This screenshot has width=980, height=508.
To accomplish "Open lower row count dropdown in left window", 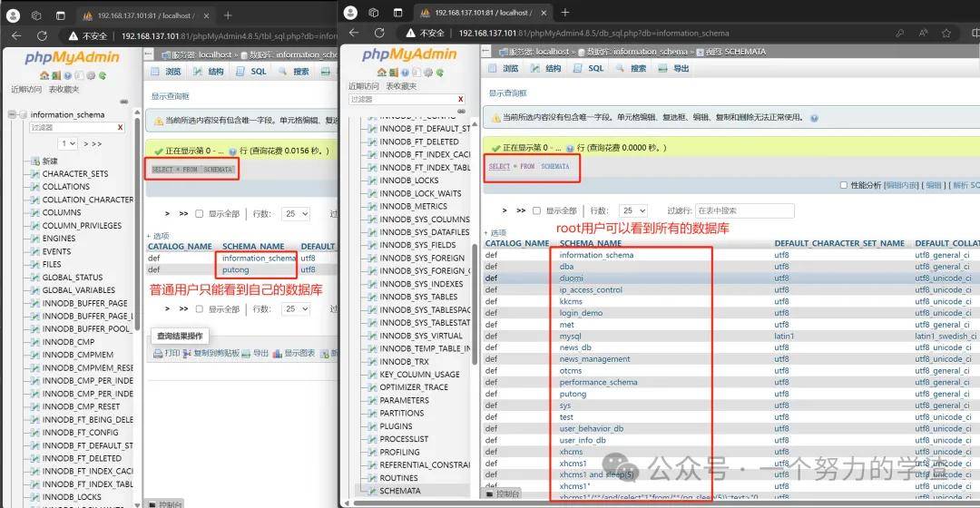I will (x=295, y=308).
